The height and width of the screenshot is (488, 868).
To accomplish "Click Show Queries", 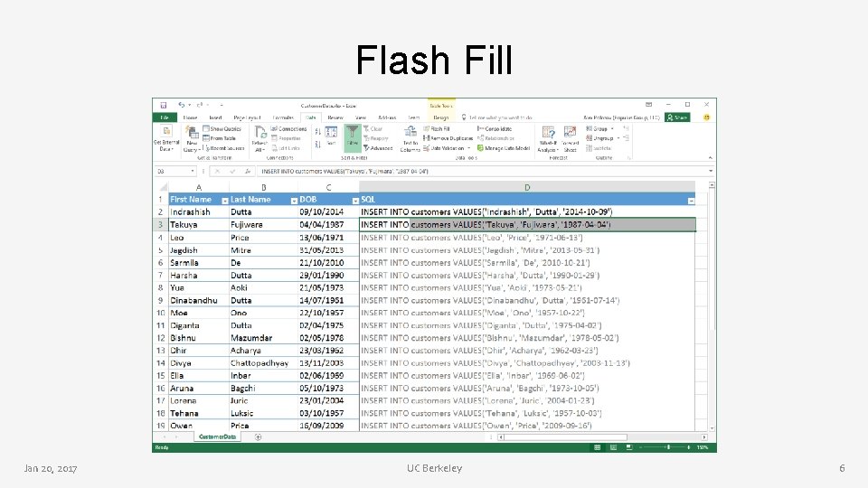I will point(222,129).
